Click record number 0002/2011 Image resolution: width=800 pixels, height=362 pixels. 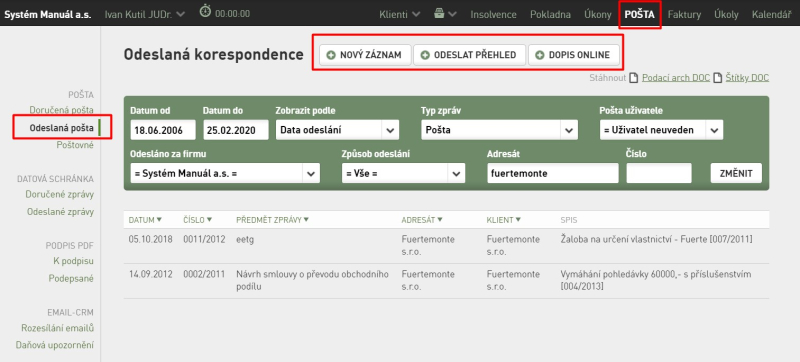pyautogui.click(x=204, y=274)
